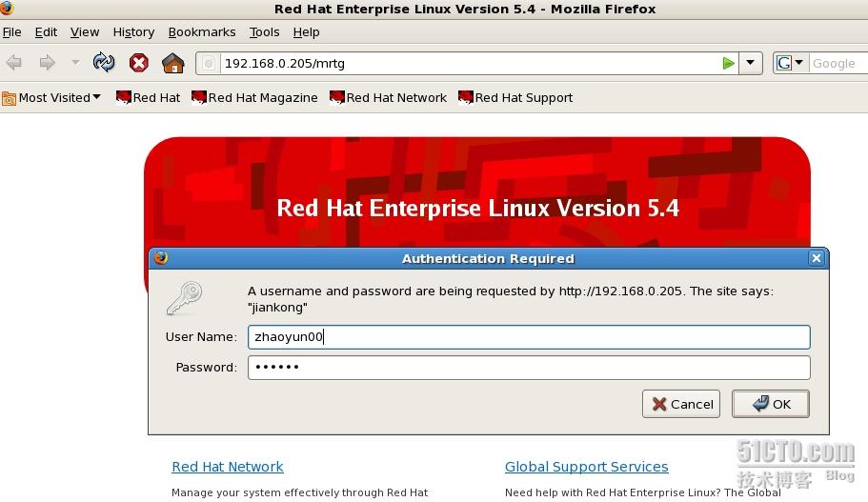
Task: Open the Red Hat bookmark
Action: [148, 98]
